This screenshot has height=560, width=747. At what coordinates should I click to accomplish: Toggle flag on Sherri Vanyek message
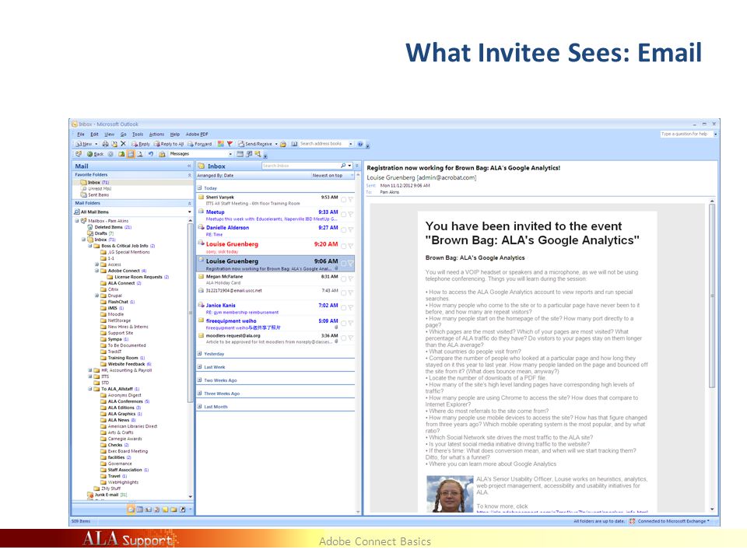[x=351, y=200]
